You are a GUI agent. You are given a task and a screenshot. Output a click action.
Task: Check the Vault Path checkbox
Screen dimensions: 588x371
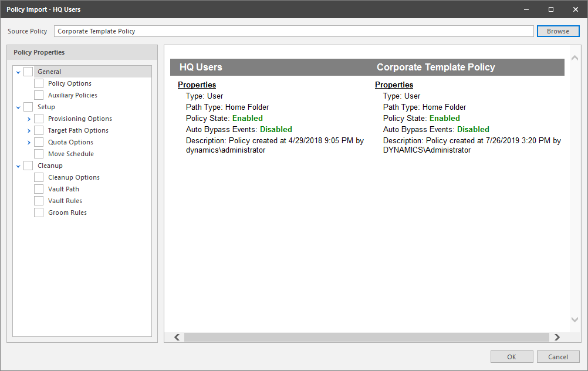[39, 189]
